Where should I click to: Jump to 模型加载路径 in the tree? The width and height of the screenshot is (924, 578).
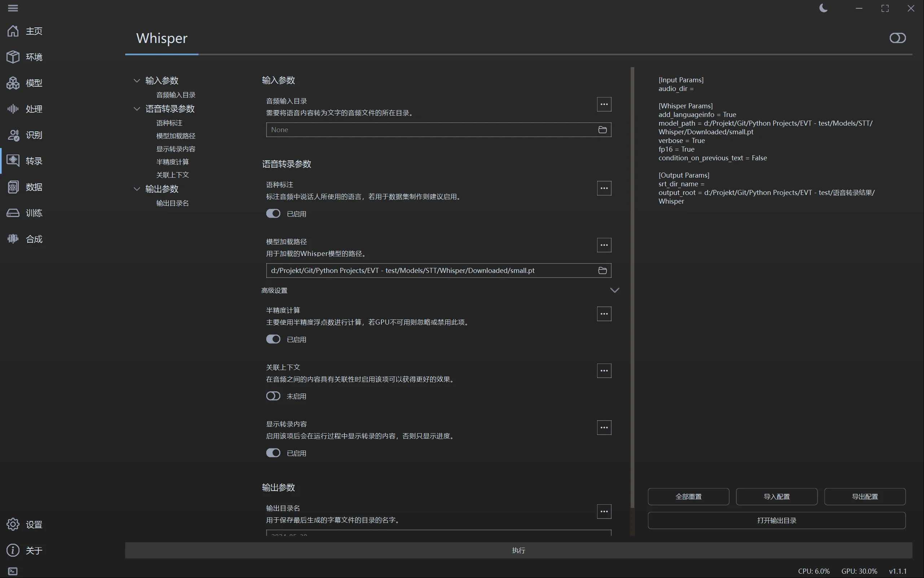(176, 136)
